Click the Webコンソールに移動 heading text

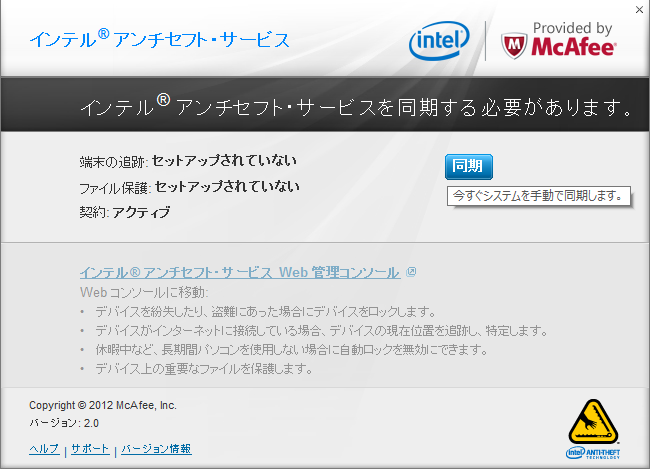coord(144,292)
